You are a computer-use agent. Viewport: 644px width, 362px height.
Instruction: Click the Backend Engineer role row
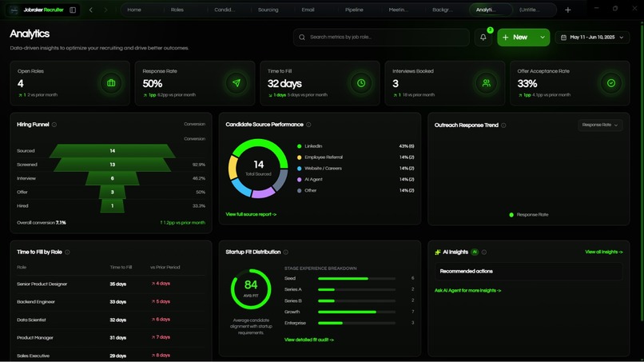point(111,302)
